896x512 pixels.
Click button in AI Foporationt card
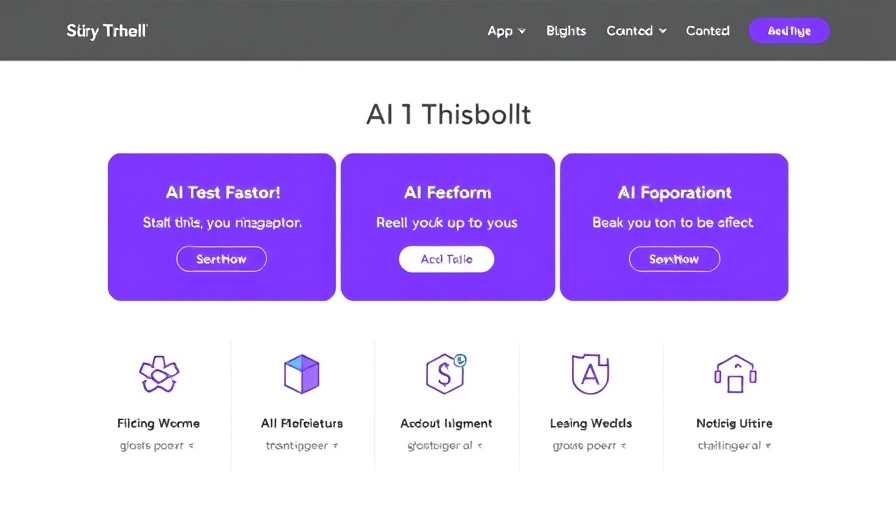(x=674, y=259)
